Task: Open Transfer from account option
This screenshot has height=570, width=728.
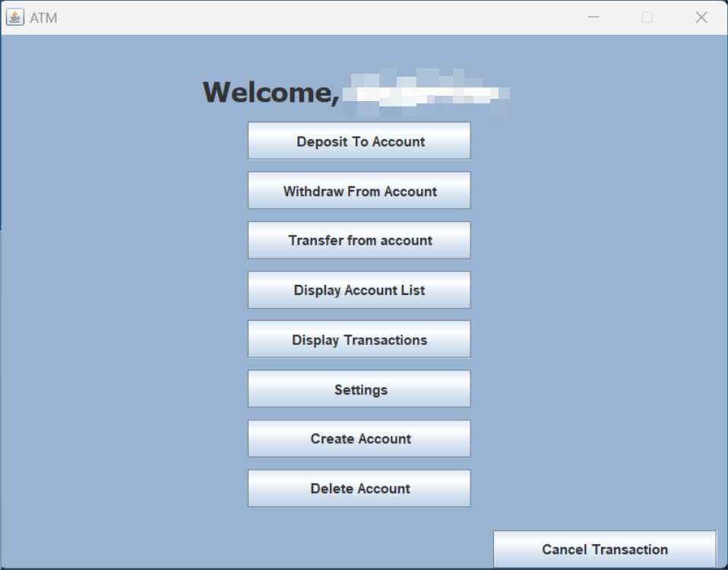Action: coord(359,240)
